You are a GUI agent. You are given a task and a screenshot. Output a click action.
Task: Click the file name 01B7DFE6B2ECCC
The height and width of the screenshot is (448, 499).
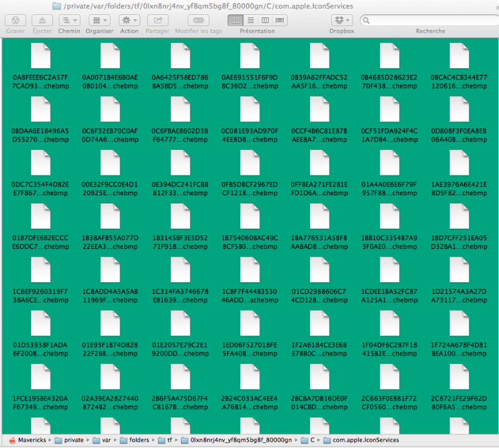coord(41,242)
